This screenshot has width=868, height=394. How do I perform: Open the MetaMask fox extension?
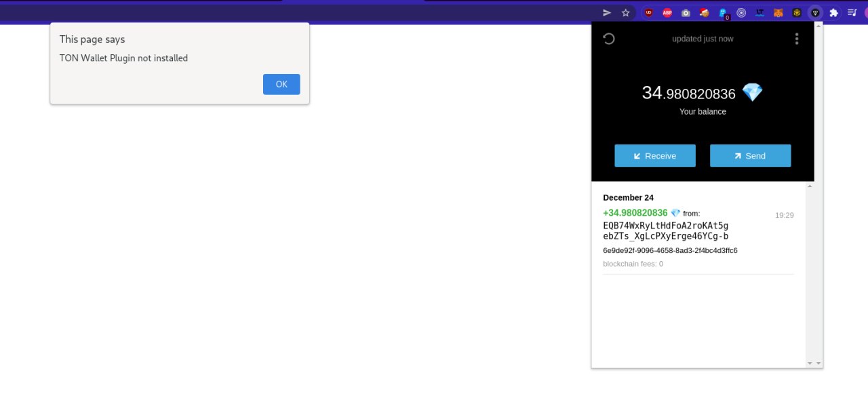point(778,12)
